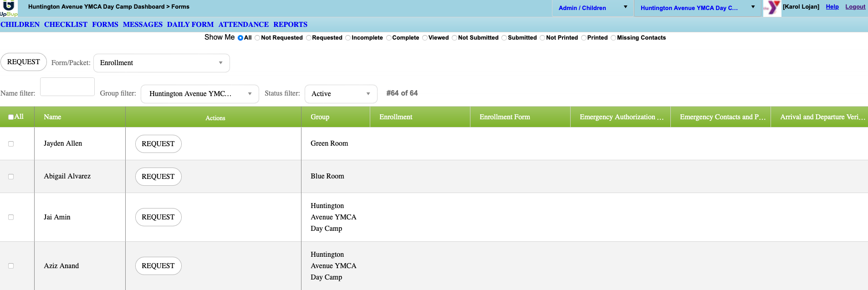Screen dimensions: 868x290
Task: Click the name Jai Amin
Action: pyautogui.click(x=57, y=217)
